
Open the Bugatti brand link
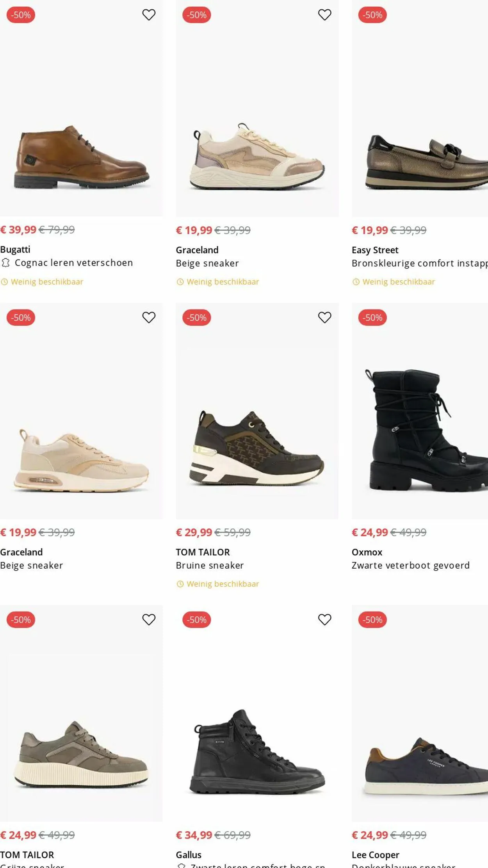pyautogui.click(x=15, y=249)
